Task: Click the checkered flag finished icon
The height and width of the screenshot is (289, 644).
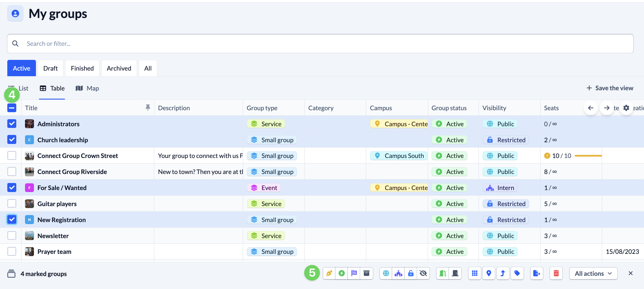Action: tap(354, 273)
